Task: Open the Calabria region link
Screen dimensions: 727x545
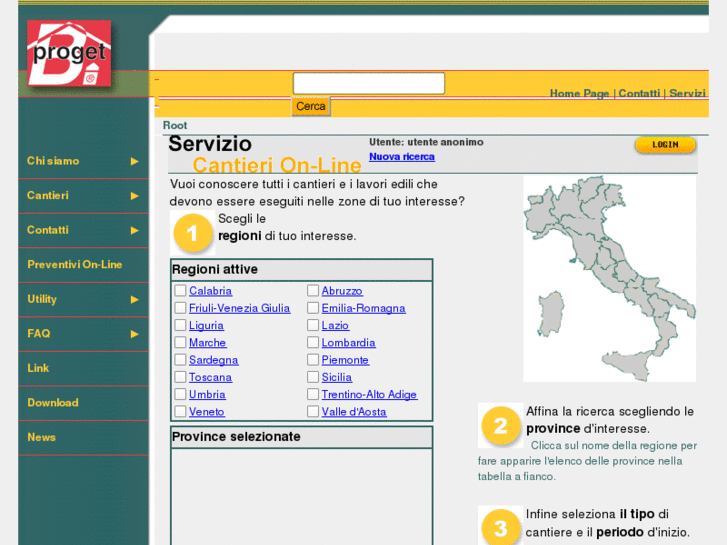Action: 210,291
